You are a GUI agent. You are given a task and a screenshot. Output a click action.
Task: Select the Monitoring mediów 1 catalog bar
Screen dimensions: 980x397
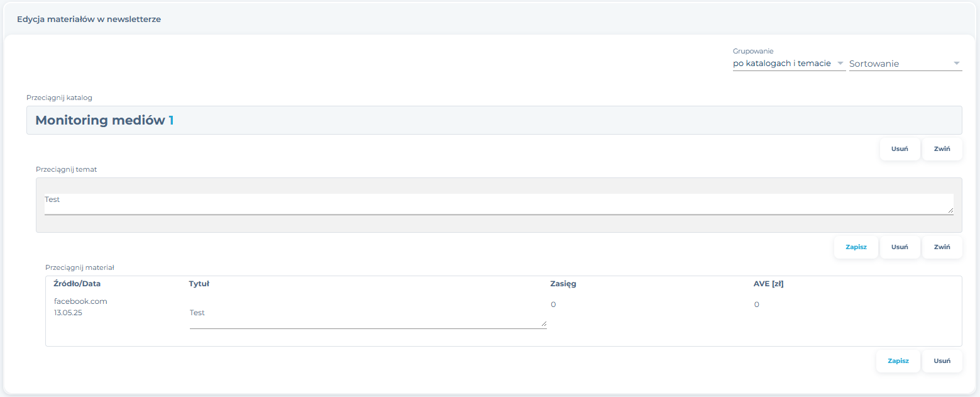pos(494,120)
